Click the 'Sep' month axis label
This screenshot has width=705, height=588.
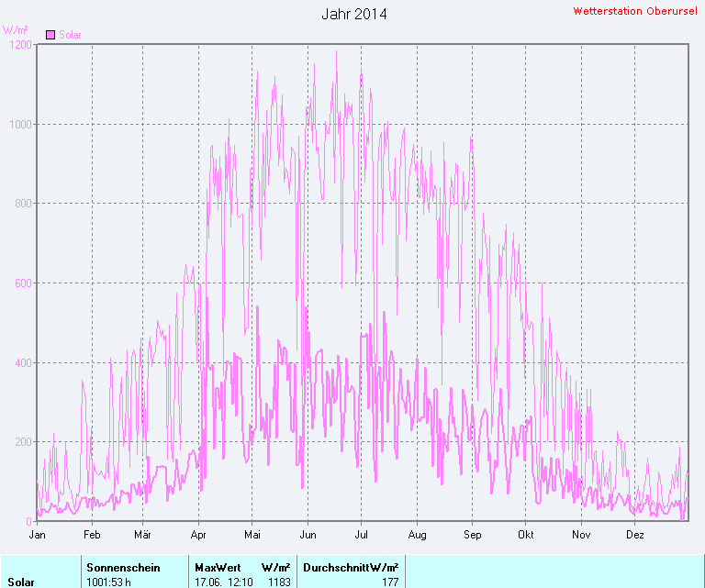(x=472, y=535)
